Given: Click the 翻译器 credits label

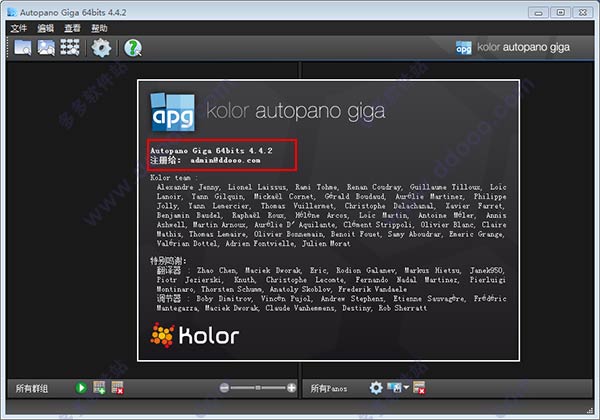Looking at the screenshot, I should pos(169,270).
